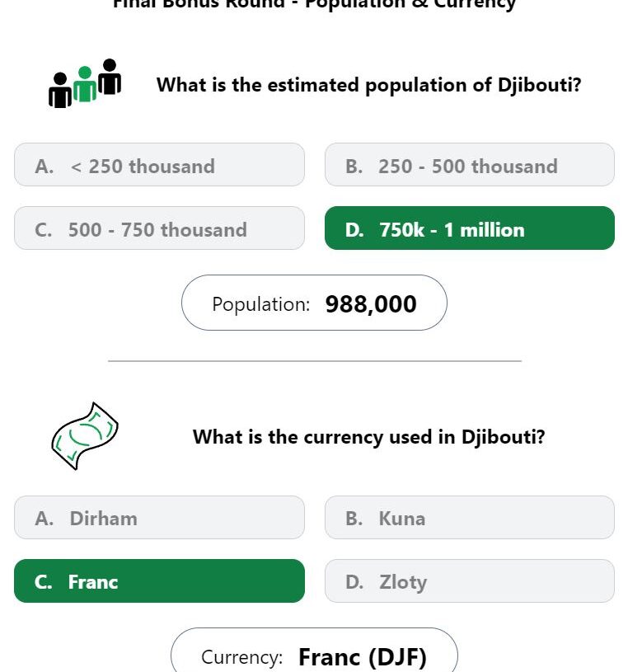
Task: Choose Kuna as the currency answer
Action: click(x=470, y=517)
